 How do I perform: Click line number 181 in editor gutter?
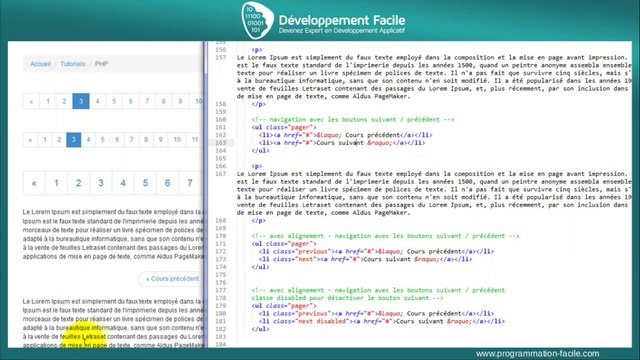pyautogui.click(x=220, y=321)
